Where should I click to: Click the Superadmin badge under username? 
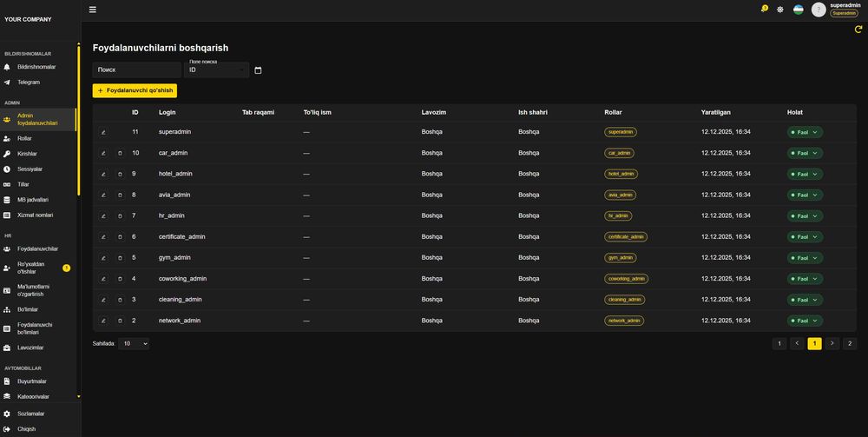845,13
